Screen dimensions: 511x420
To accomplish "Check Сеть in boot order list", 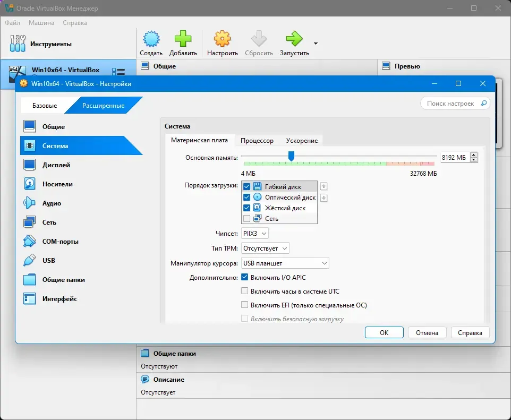I will (246, 218).
